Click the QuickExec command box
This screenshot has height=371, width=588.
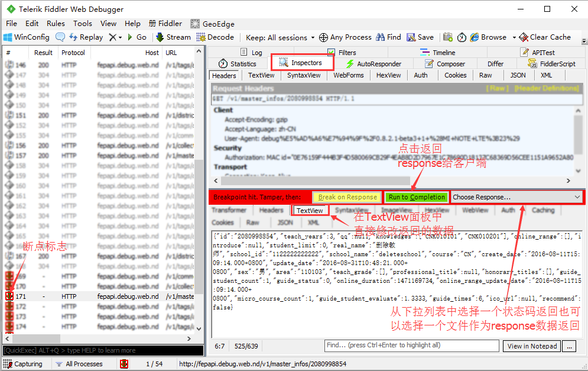click(x=103, y=350)
